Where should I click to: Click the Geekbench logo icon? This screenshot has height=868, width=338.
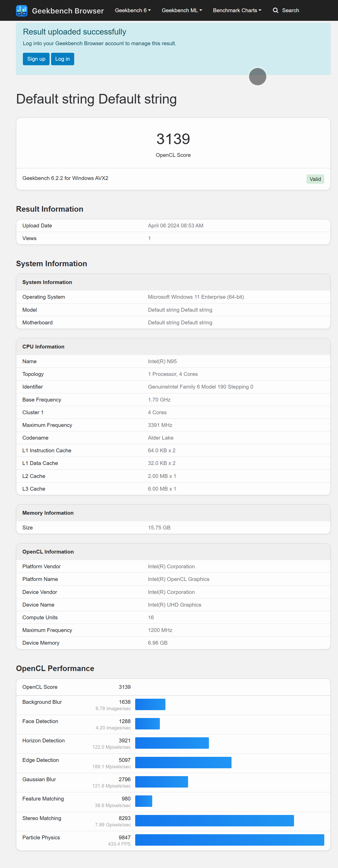(x=22, y=10)
